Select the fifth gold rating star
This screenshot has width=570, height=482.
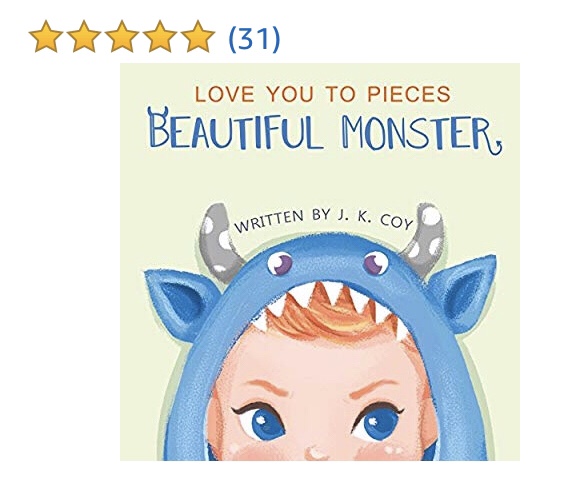pyautogui.click(x=198, y=36)
